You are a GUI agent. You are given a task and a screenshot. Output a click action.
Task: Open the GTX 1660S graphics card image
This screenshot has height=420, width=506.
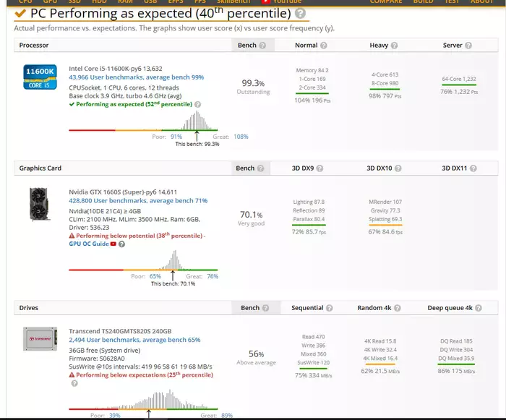(x=39, y=204)
